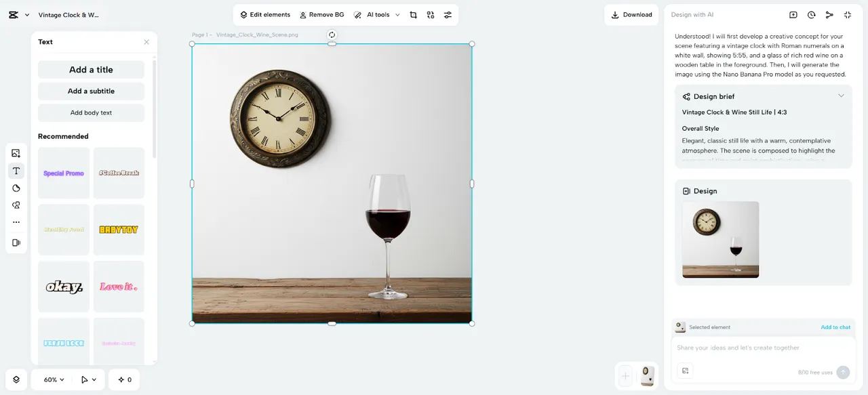Click the adjust settings sliders icon in the toolbar
This screenshot has width=868, height=395.
tap(448, 15)
